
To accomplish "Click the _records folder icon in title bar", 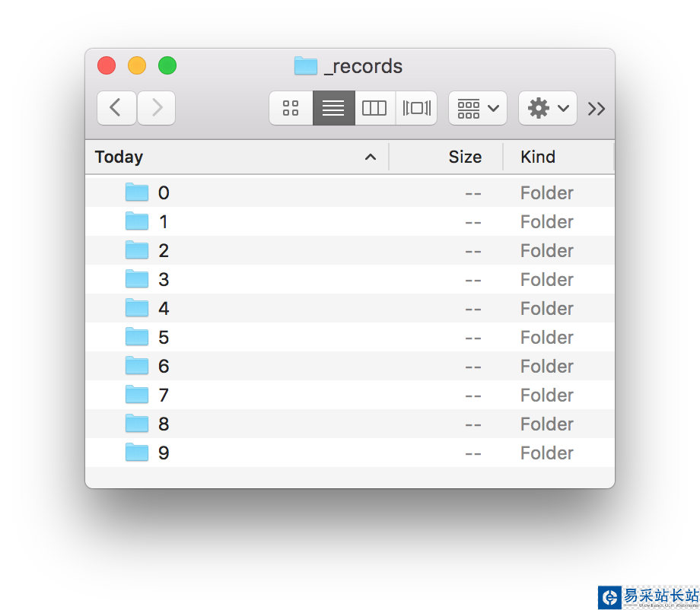I will coord(306,66).
